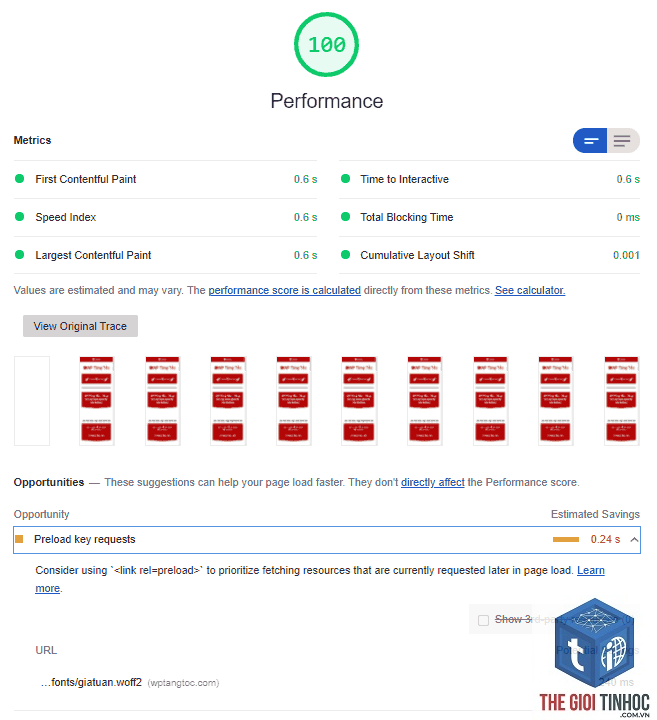Click the Total Blocking Time metric label
This screenshot has height=720, width=657.
tap(407, 217)
